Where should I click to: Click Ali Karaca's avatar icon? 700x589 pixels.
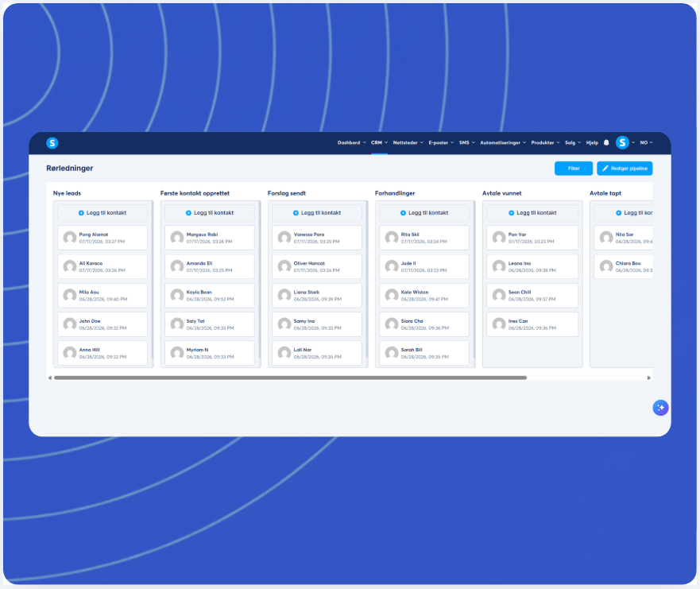pyautogui.click(x=70, y=266)
